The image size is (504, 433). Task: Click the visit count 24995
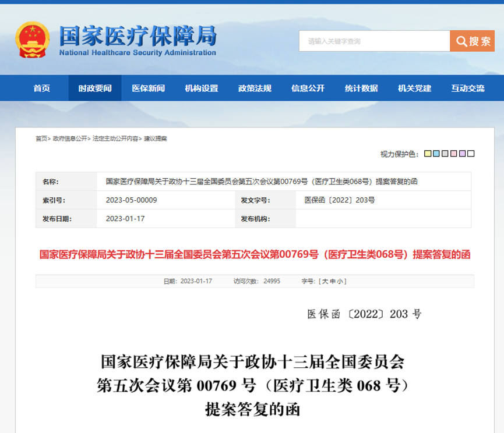pos(272,282)
